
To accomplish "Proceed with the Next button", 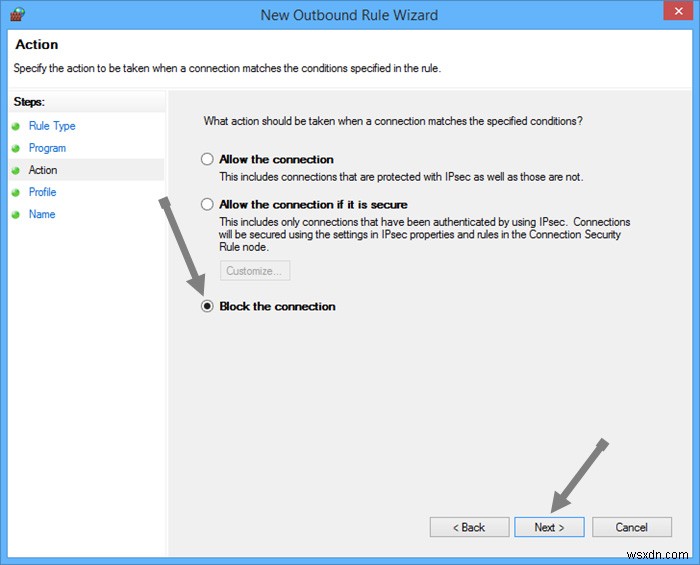I will [x=549, y=527].
